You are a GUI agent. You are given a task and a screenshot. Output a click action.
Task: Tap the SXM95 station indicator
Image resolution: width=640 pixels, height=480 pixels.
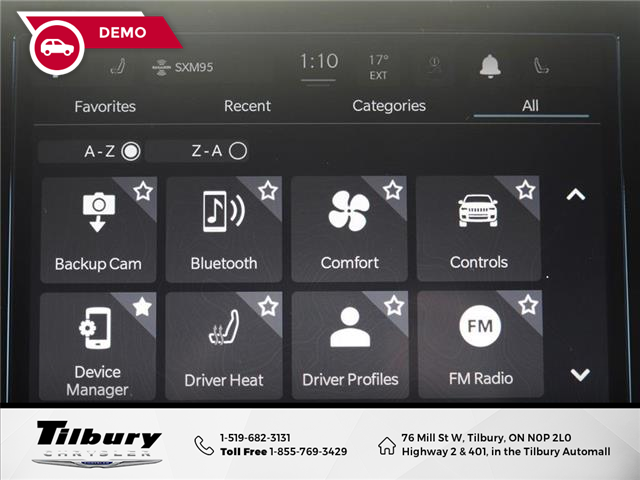183,68
